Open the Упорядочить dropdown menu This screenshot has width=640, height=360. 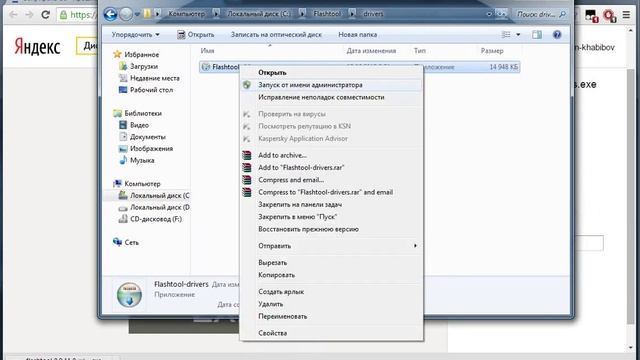[x=136, y=35]
